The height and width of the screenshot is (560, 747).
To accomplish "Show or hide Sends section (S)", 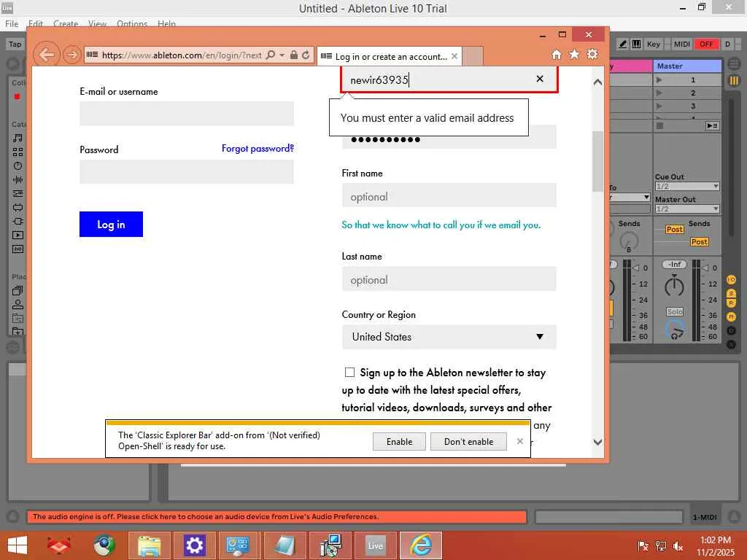I will tap(731, 294).
